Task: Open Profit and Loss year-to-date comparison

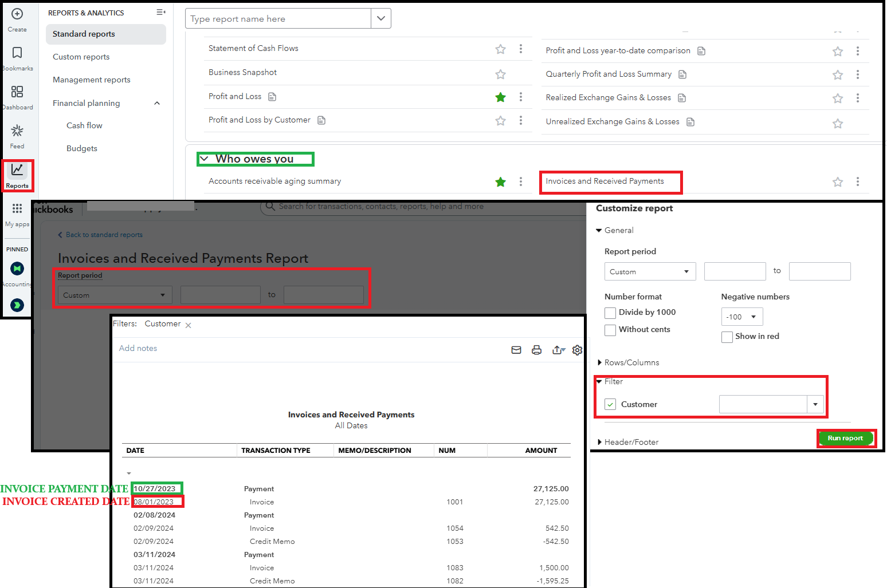Action: [x=618, y=50]
